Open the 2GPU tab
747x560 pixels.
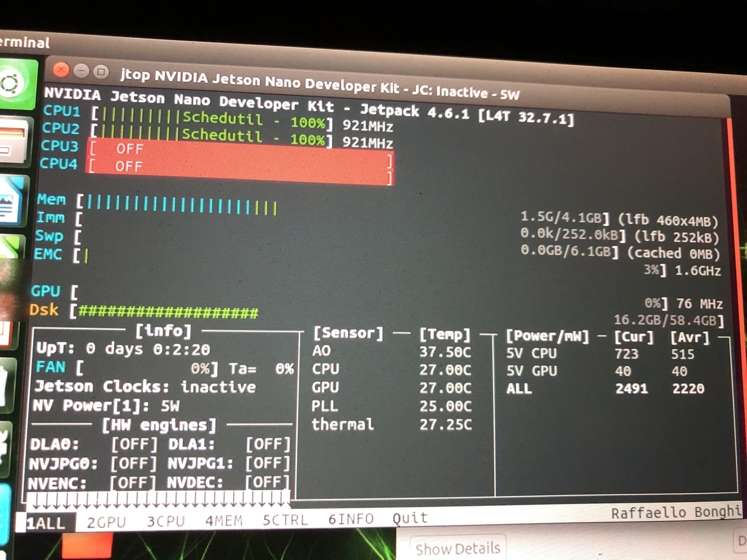(x=106, y=522)
